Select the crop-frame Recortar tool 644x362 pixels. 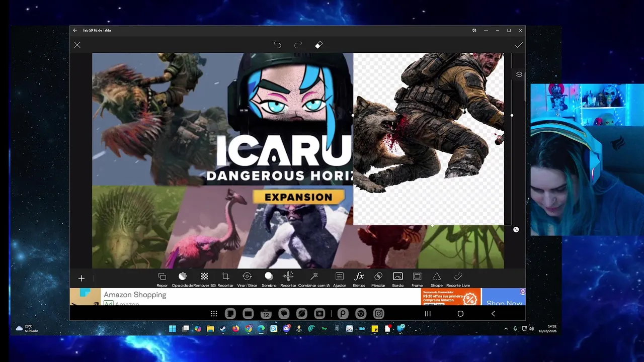point(225,279)
